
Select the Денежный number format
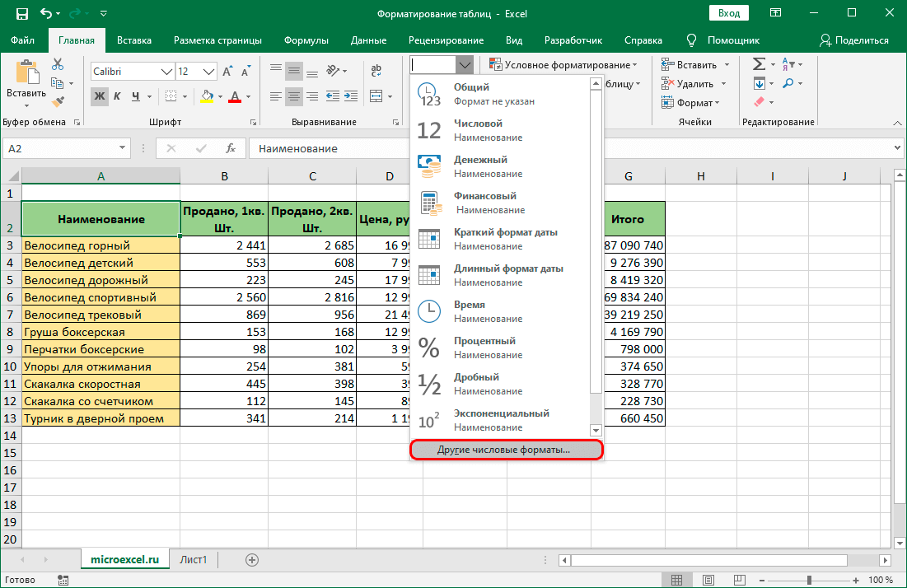click(501, 166)
